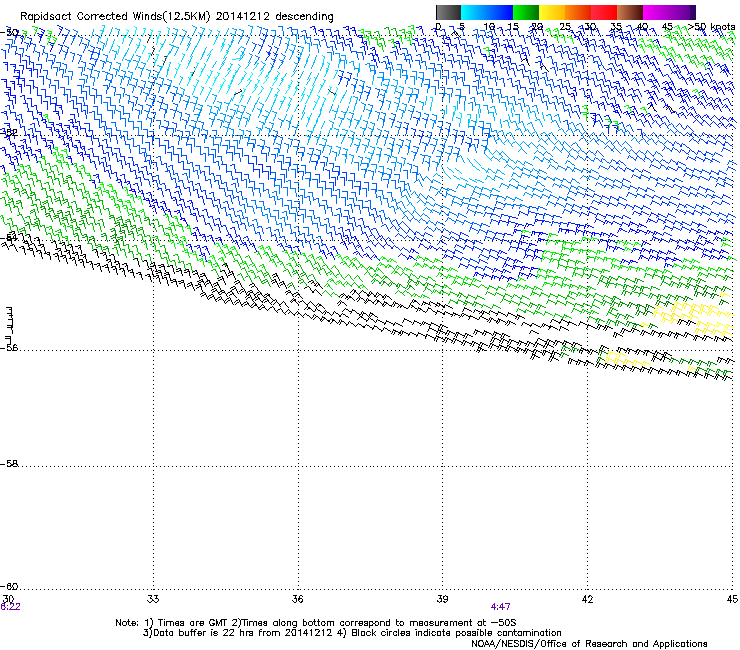Click the '>50 knots' legend label
The image size is (740, 650).
711,27
